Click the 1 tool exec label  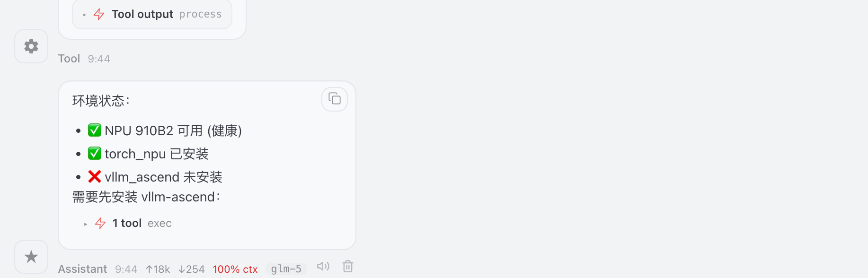[142, 223]
